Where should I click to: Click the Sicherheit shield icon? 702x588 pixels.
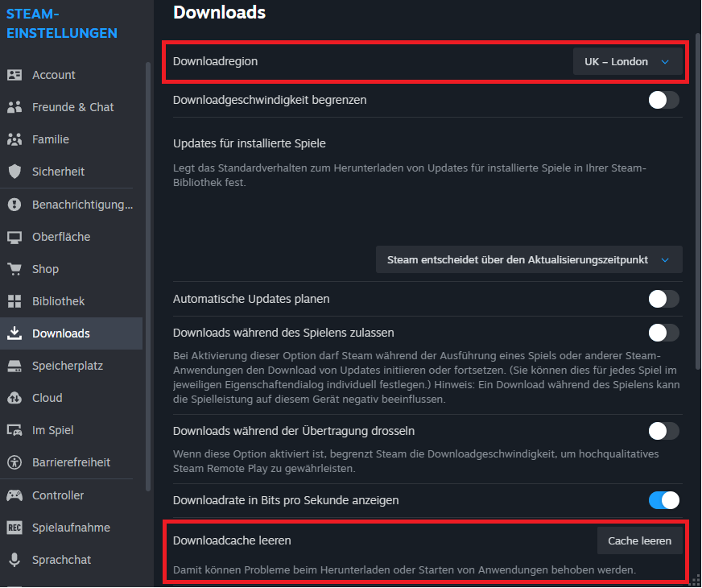pos(14,172)
